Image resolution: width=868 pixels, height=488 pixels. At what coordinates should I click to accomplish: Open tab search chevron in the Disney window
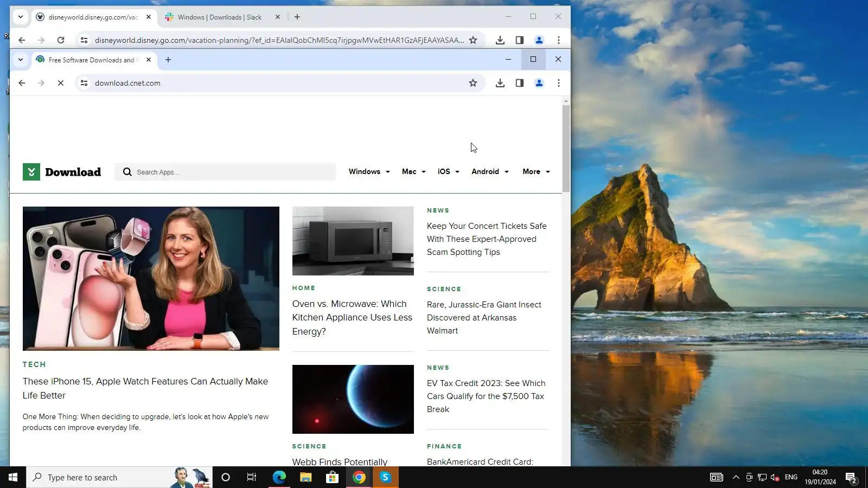tap(21, 17)
